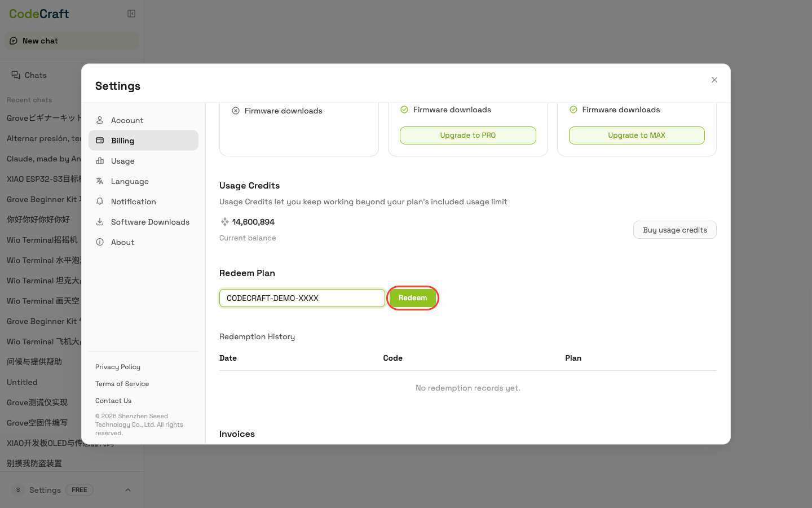This screenshot has width=812, height=508.
Task: Open the Wio Terminal摇摇机 chat
Action: pos(42,240)
